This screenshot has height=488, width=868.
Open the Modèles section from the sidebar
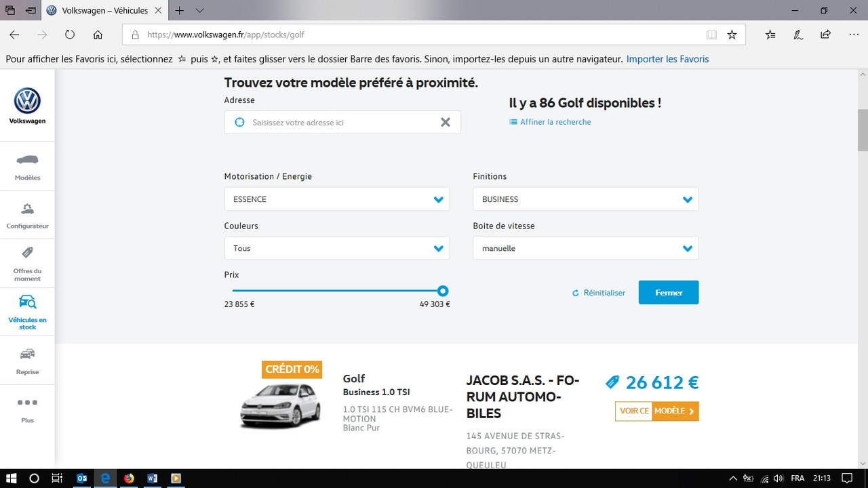click(27, 166)
